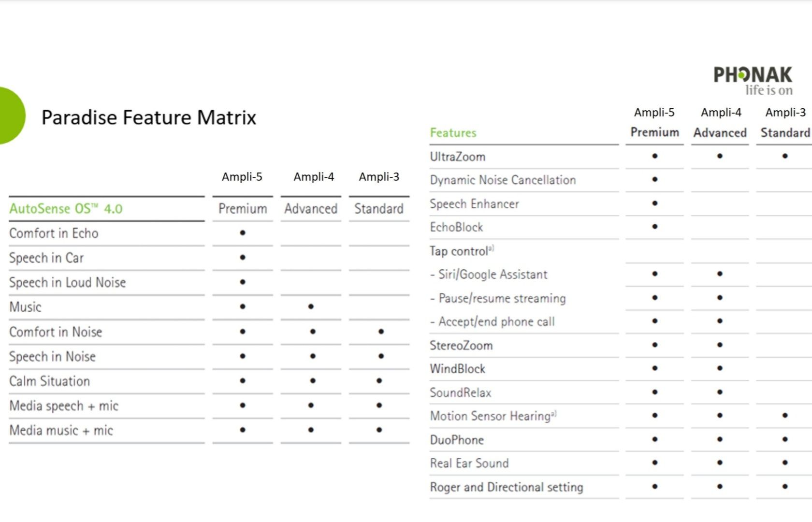Click the Standard header in the left table
The image size is (812, 522).
point(379,209)
